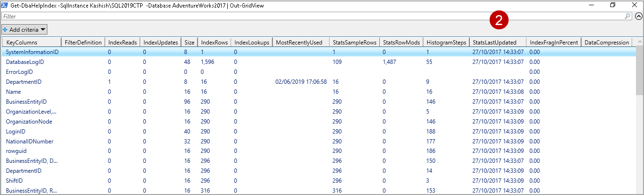The image size is (644, 195).
Task: Select the ErrorLogID row
Action: click(x=19, y=72)
